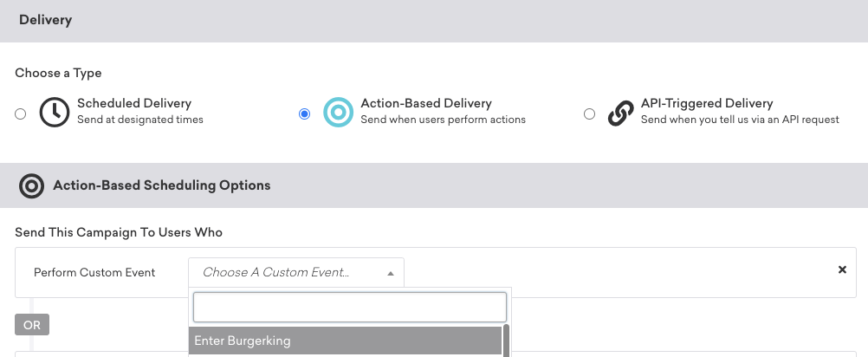
Task: Click the Action-Based Scheduling Options target icon
Action: click(31, 185)
